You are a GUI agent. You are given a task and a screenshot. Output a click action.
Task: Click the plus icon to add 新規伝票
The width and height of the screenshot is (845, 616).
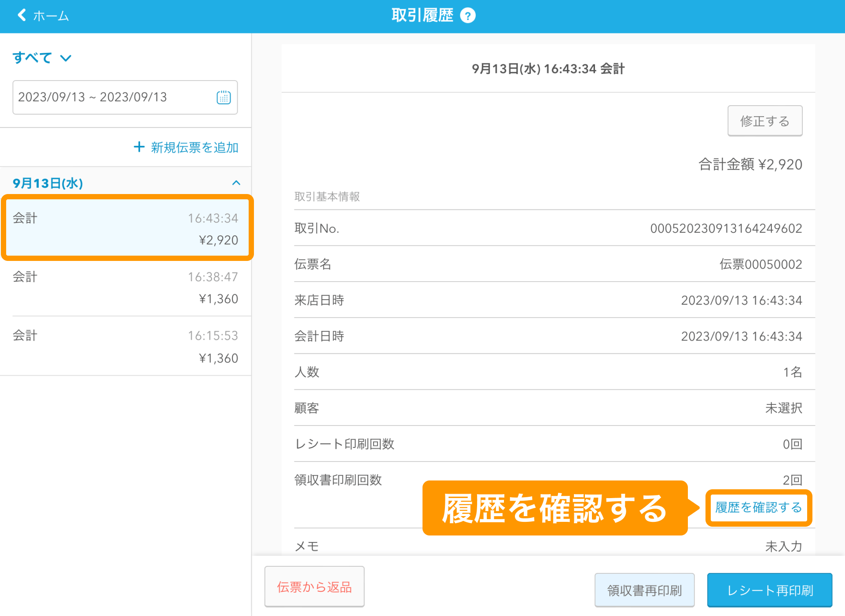coord(139,147)
